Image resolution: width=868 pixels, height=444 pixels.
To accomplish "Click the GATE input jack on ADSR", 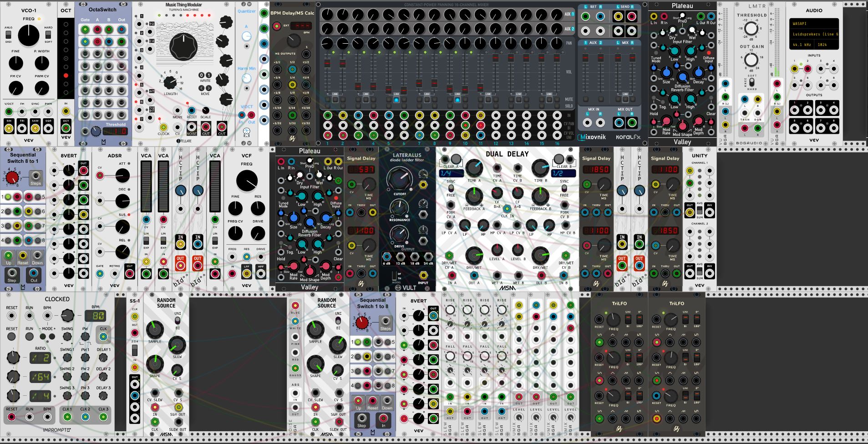I will pos(100,273).
